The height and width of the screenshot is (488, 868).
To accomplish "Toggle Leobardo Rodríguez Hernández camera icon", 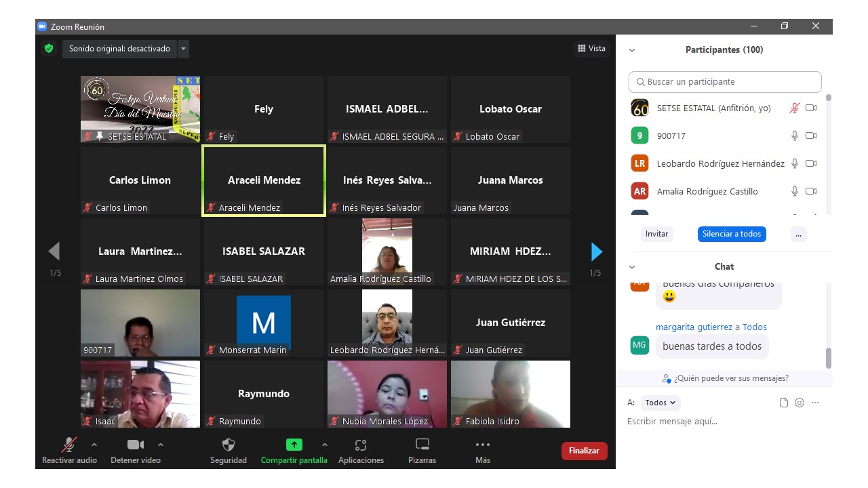I will 811,163.
